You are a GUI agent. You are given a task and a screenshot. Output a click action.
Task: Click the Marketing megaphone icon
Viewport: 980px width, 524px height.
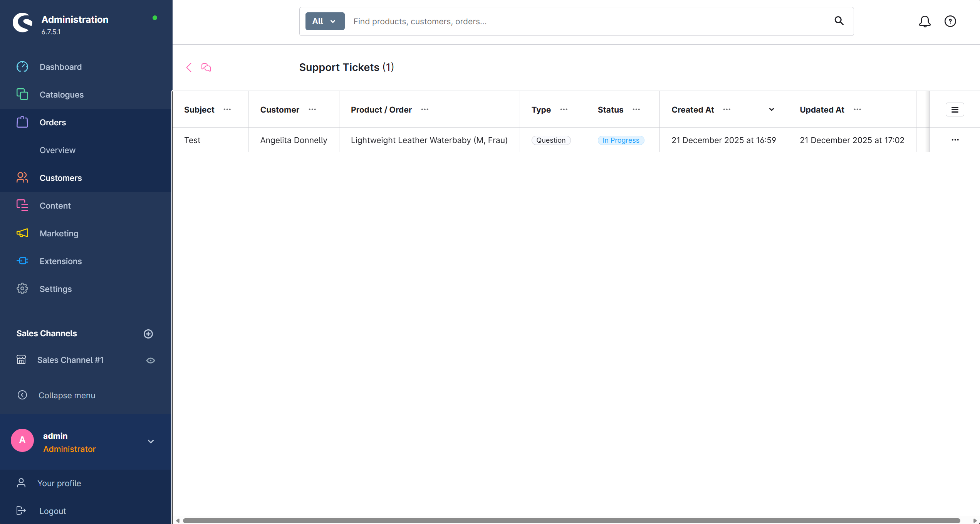[22, 233]
